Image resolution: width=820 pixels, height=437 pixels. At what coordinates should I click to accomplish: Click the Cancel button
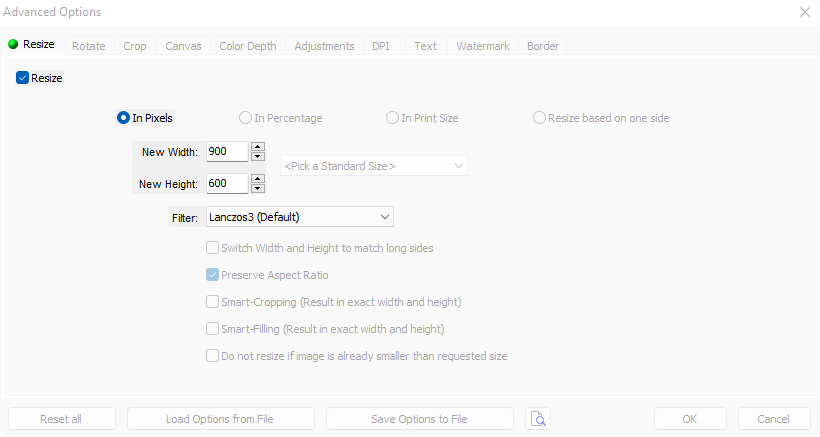coord(774,419)
